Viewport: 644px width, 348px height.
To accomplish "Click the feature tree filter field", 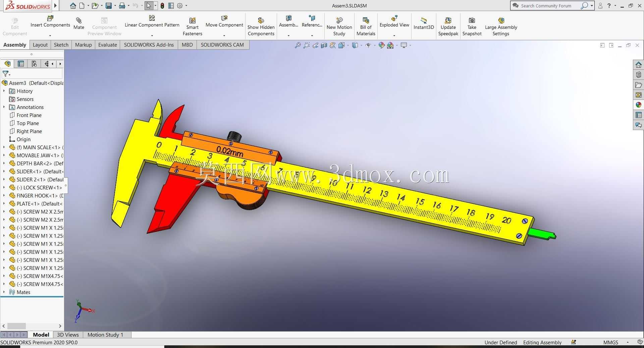I will pyautogui.click(x=32, y=74).
